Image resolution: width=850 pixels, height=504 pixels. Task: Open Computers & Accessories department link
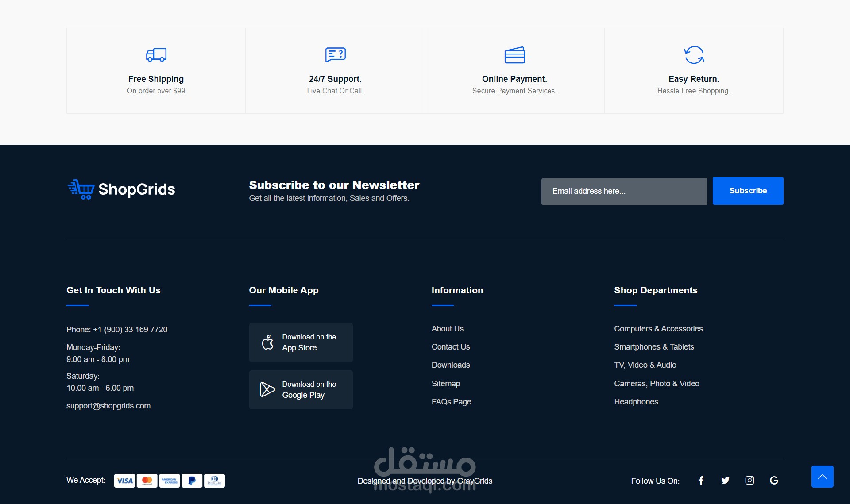pos(658,329)
